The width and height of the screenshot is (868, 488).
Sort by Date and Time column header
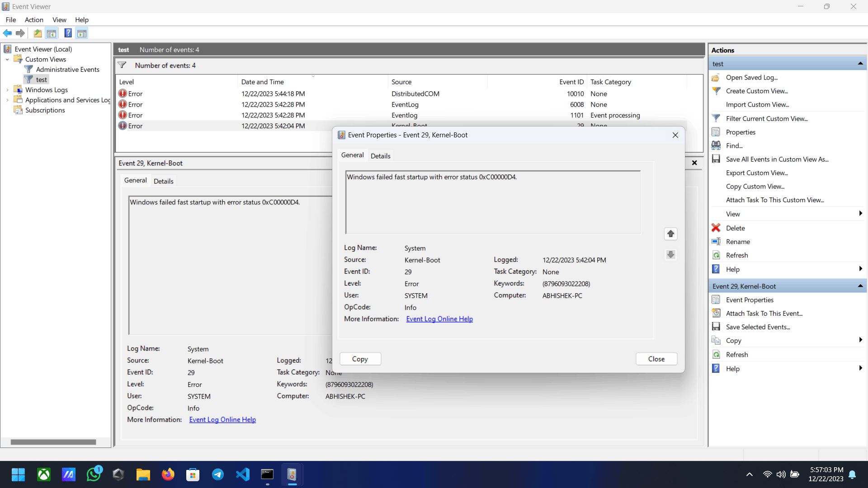tap(312, 82)
